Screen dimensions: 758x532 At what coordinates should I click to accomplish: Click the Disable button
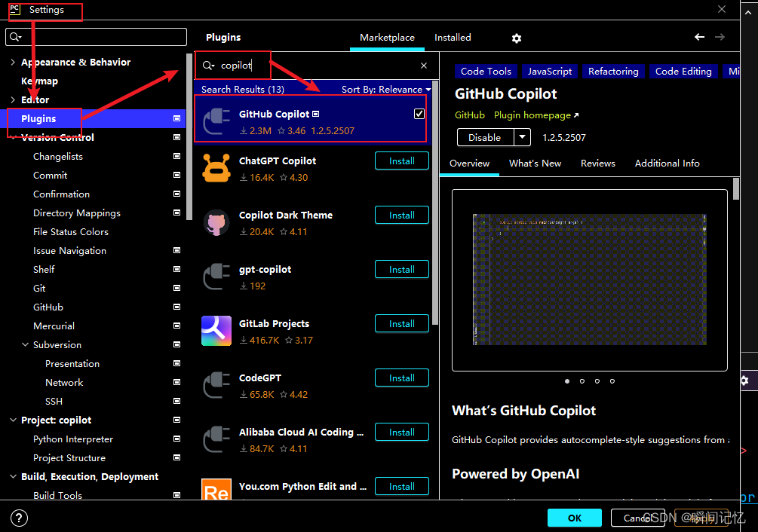pos(485,137)
